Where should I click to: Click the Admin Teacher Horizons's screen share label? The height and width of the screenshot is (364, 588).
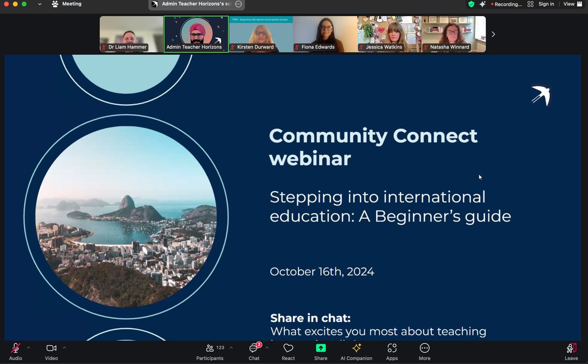tap(196, 4)
